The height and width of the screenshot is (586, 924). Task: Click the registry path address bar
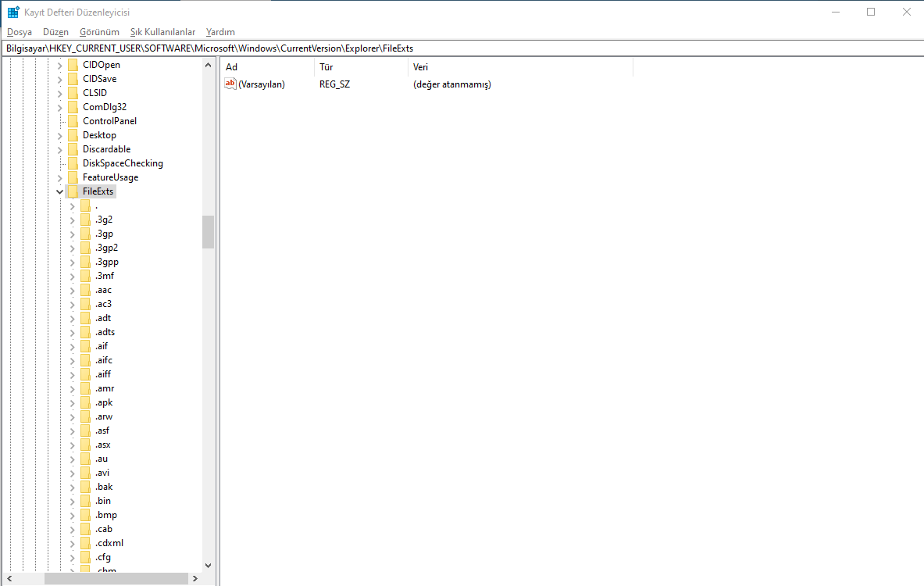[x=462, y=48]
